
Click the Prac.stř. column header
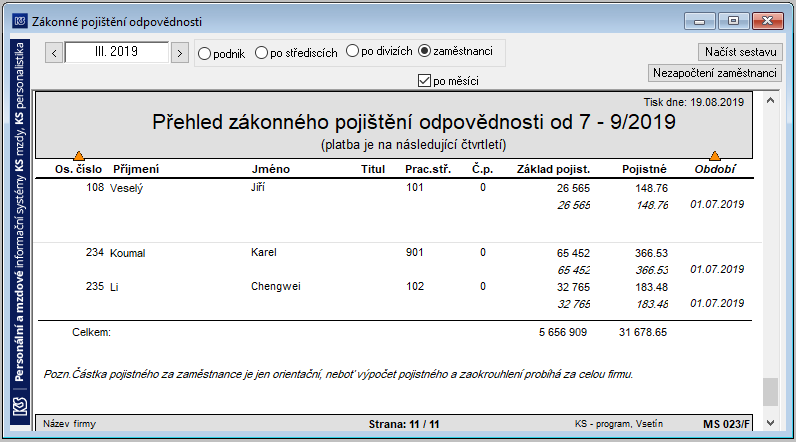[428, 169]
